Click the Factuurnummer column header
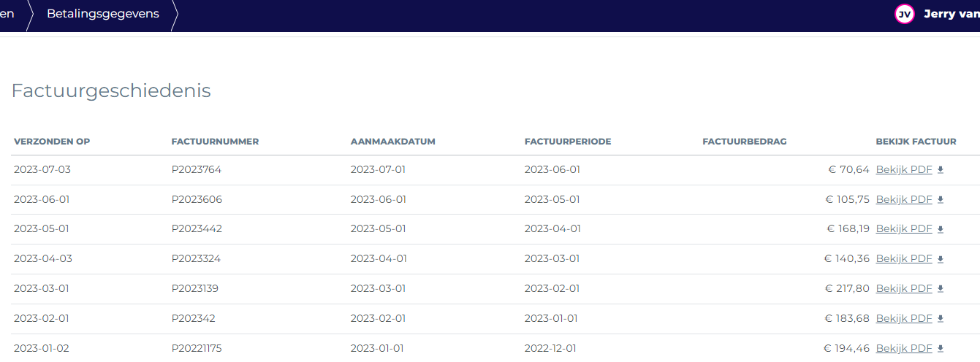This screenshot has width=980, height=362. pos(215,142)
